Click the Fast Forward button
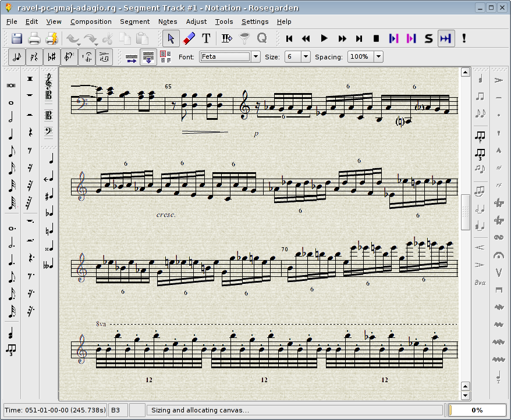The width and height of the screenshot is (511, 420). [x=342, y=38]
